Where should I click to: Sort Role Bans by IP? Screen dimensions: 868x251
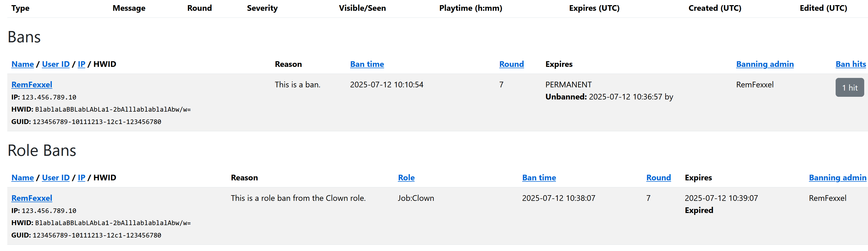point(81,178)
